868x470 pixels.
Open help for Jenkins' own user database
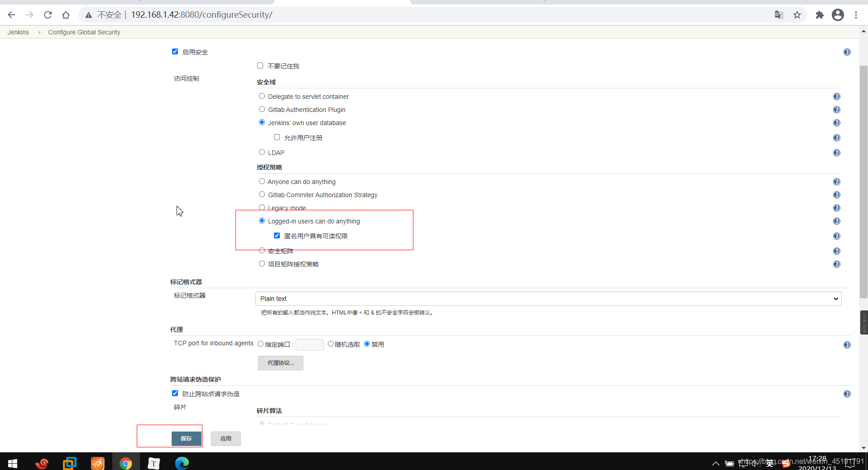tap(837, 123)
